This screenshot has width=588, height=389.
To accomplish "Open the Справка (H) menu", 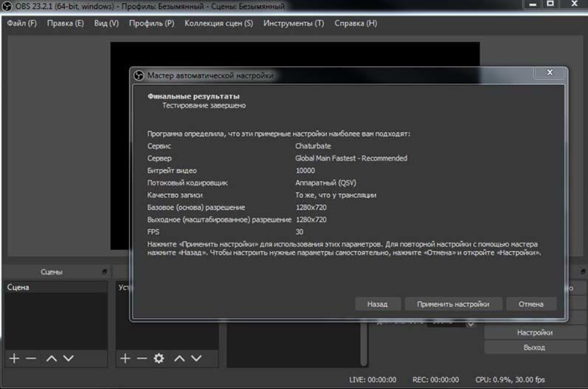I will pyautogui.click(x=356, y=23).
